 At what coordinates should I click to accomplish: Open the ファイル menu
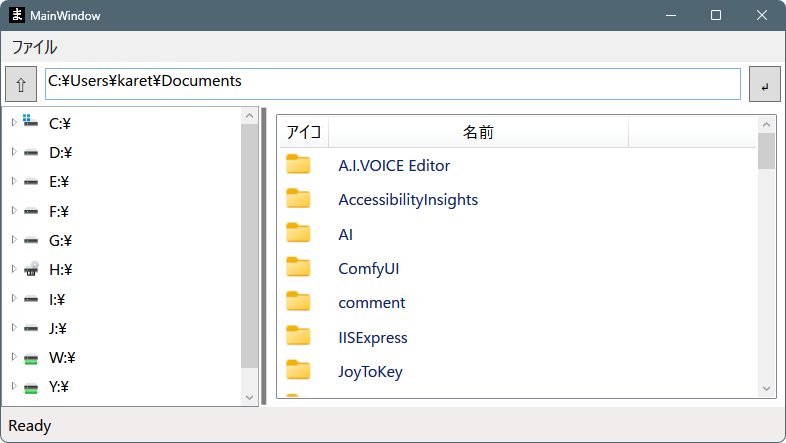click(34, 47)
